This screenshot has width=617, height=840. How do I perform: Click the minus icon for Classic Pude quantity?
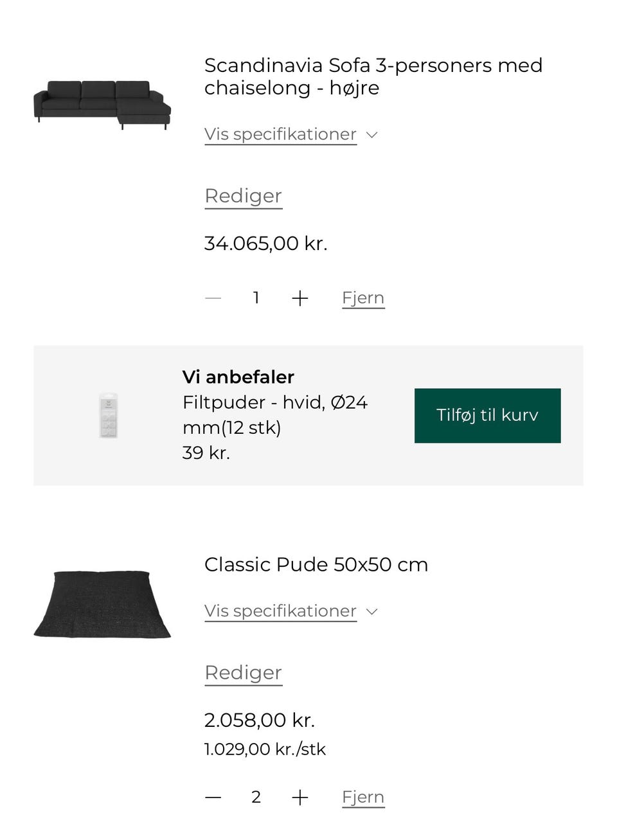213,797
